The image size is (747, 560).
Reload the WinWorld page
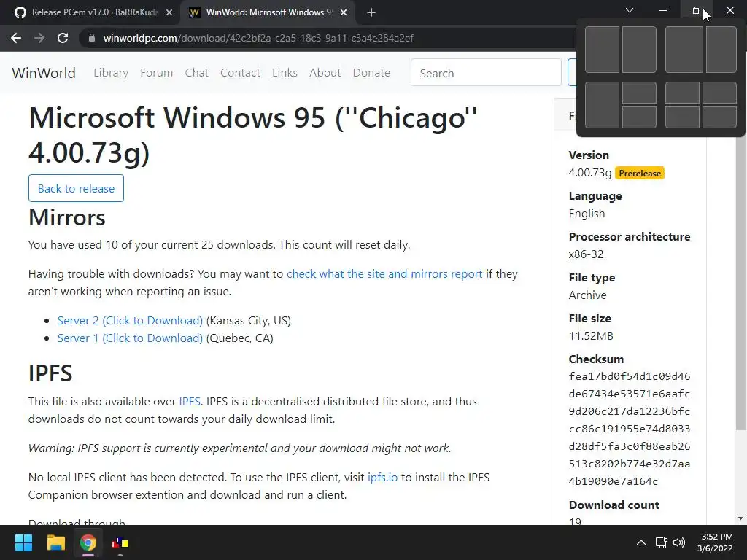[63, 38]
